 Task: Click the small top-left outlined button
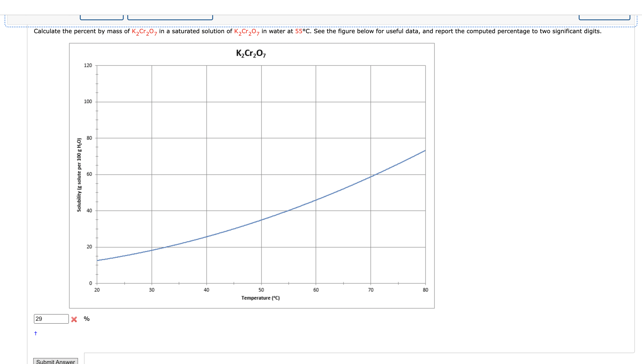102,18
